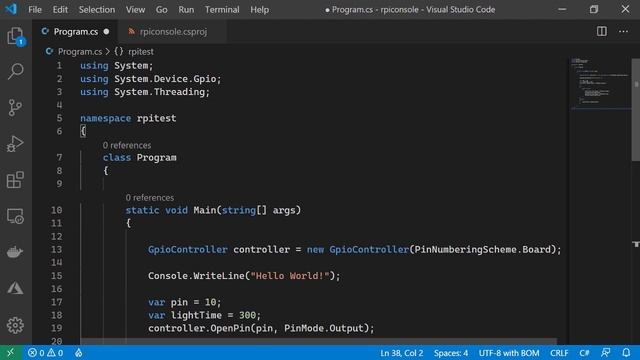640x360 pixels.
Task: Click the Program.cs file icon in breadcrumb
Action: 49,51
